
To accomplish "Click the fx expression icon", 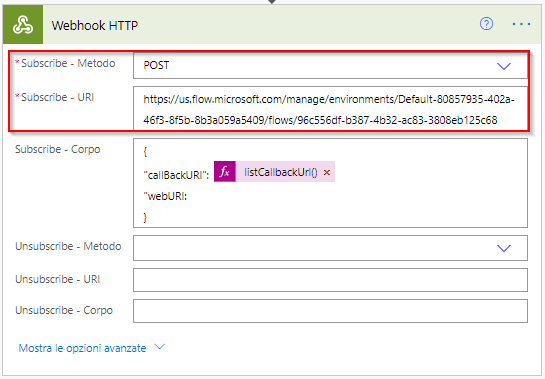I will tap(225, 172).
